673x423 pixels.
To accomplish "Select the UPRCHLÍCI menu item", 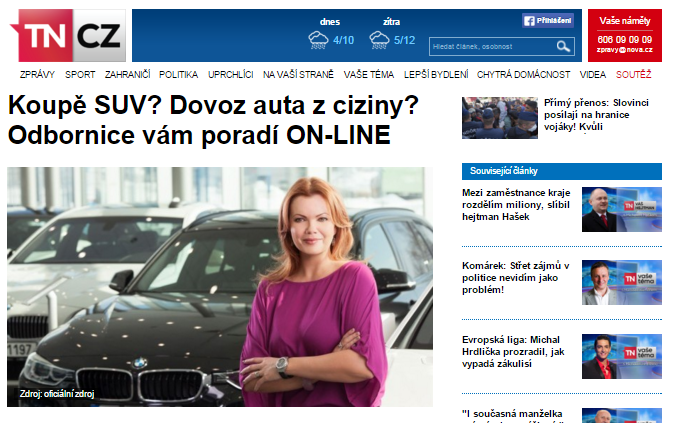I will pos(230,75).
